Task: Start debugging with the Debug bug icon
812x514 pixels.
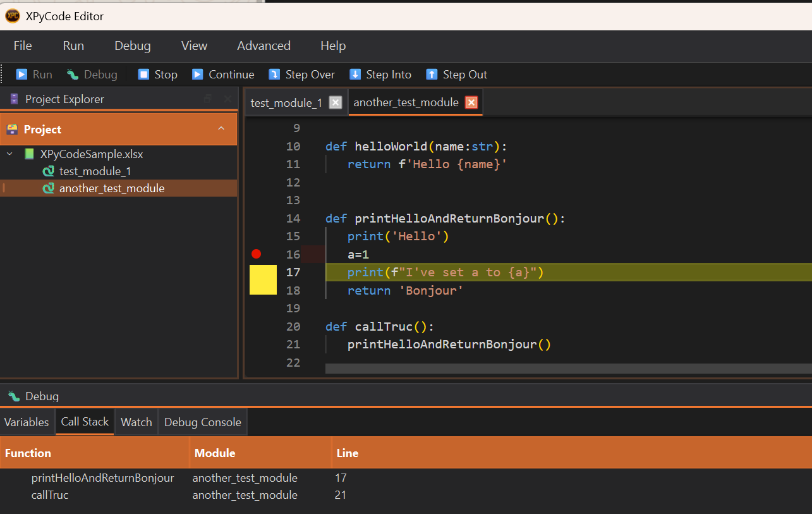Action: [73, 75]
